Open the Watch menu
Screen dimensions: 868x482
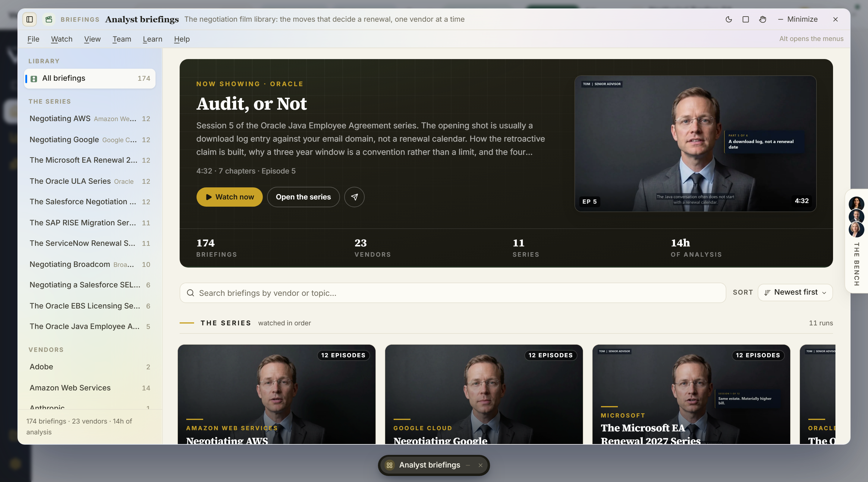62,39
